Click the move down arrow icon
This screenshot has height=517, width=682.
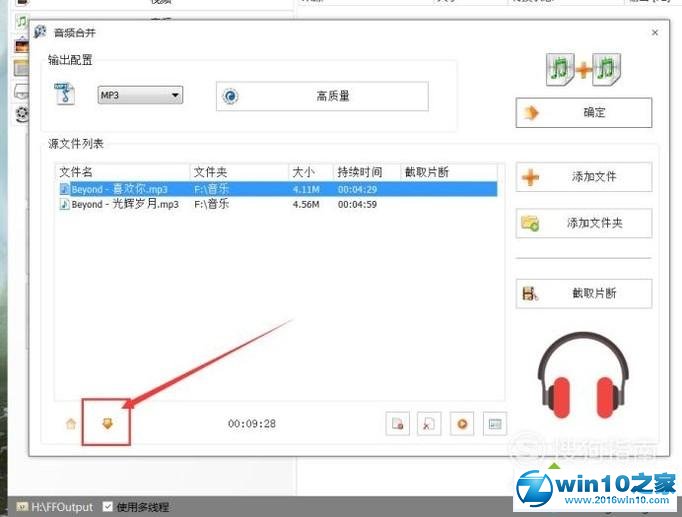tap(107, 423)
